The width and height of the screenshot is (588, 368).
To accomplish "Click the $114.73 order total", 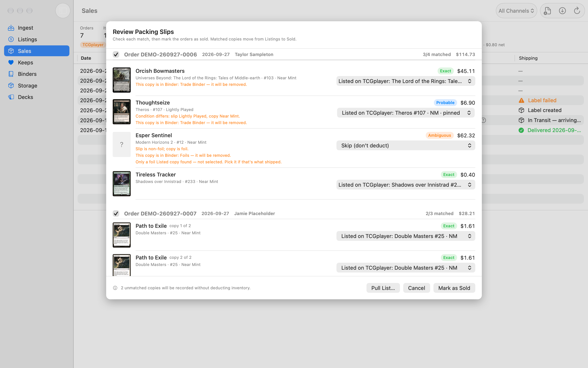I will pos(465,55).
